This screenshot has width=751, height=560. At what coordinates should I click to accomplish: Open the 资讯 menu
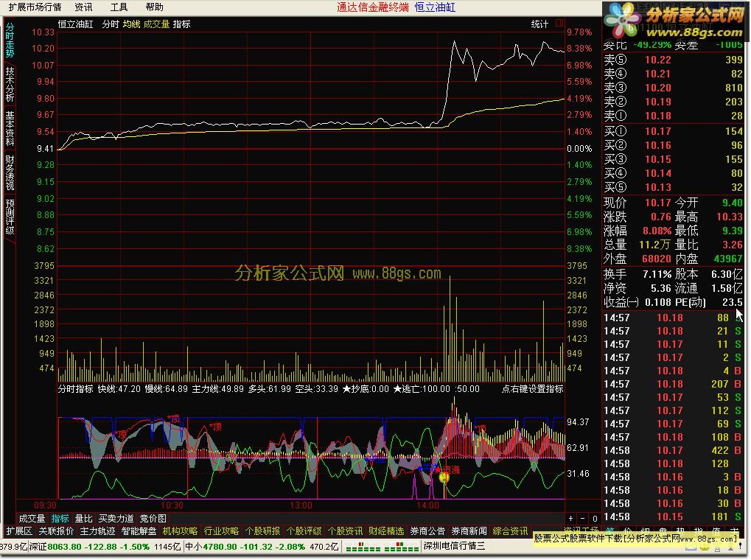click(x=83, y=7)
